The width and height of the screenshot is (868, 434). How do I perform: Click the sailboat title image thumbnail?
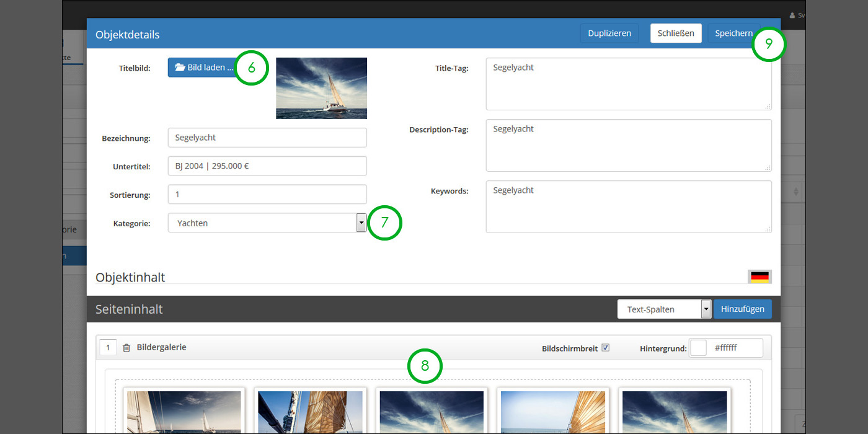tap(321, 88)
